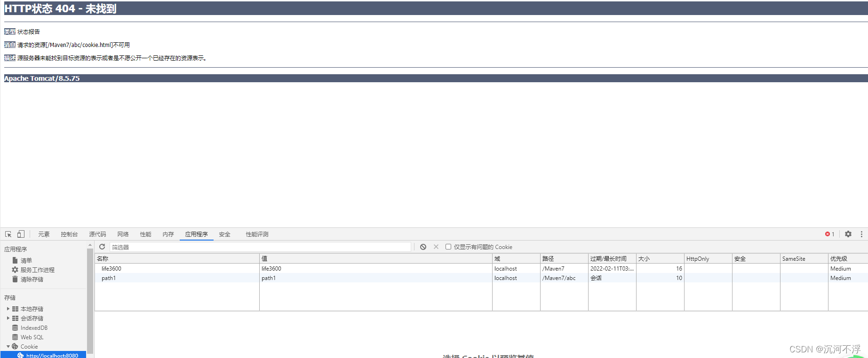
Task: Delete selected cookie with the X icon
Action: (x=436, y=247)
